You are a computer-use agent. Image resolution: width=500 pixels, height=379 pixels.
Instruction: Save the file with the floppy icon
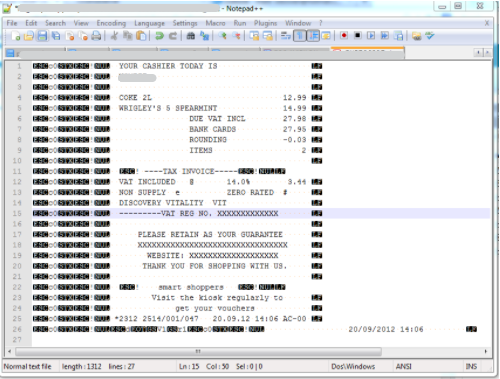click(x=42, y=36)
